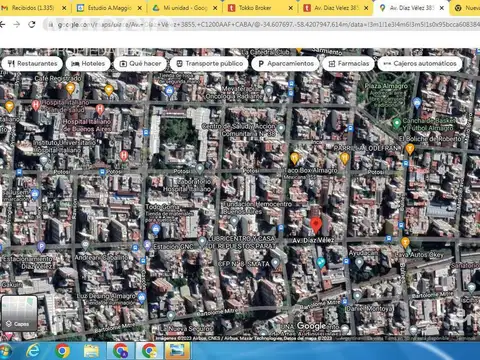Switch to Mi unidad Google Drive tab

184,8
